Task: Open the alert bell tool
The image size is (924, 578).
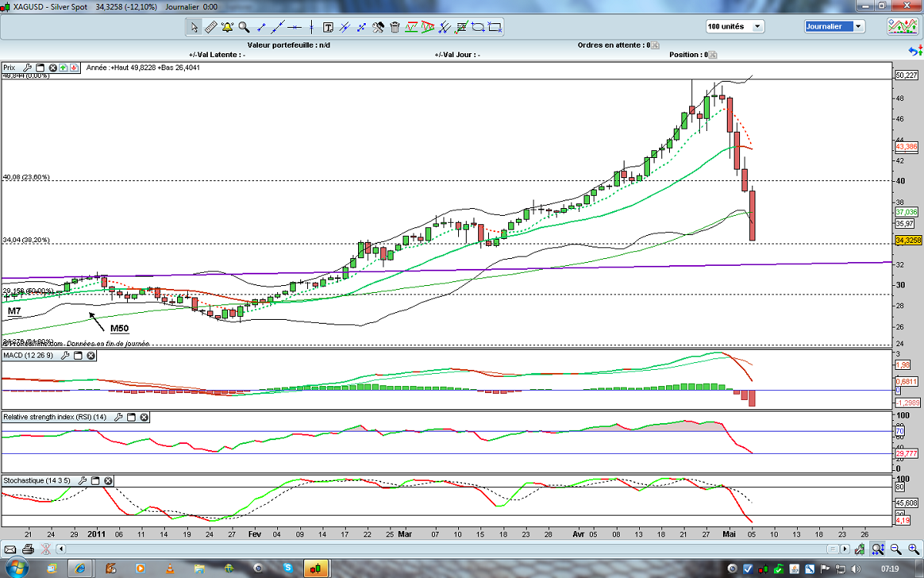Action: (227, 27)
